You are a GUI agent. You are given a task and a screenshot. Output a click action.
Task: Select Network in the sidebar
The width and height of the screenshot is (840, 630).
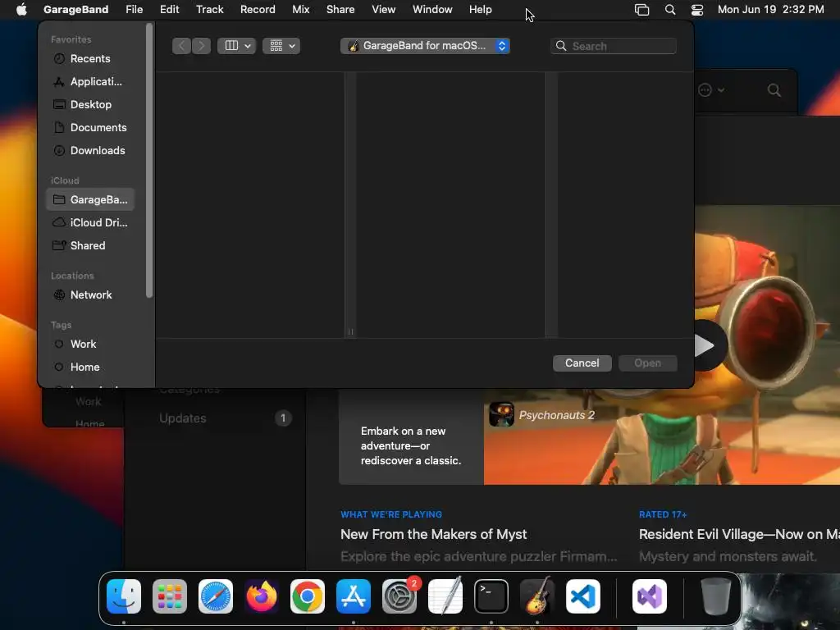pyautogui.click(x=90, y=295)
